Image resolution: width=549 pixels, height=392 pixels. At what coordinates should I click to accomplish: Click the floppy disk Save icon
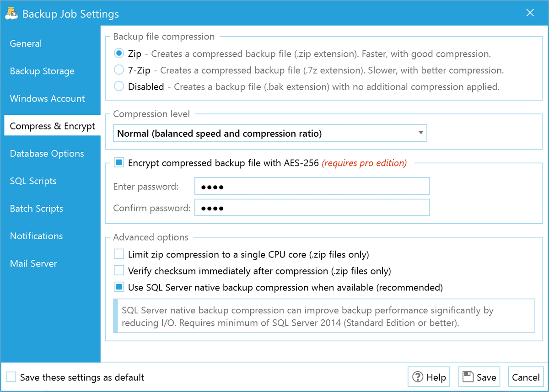point(468,377)
